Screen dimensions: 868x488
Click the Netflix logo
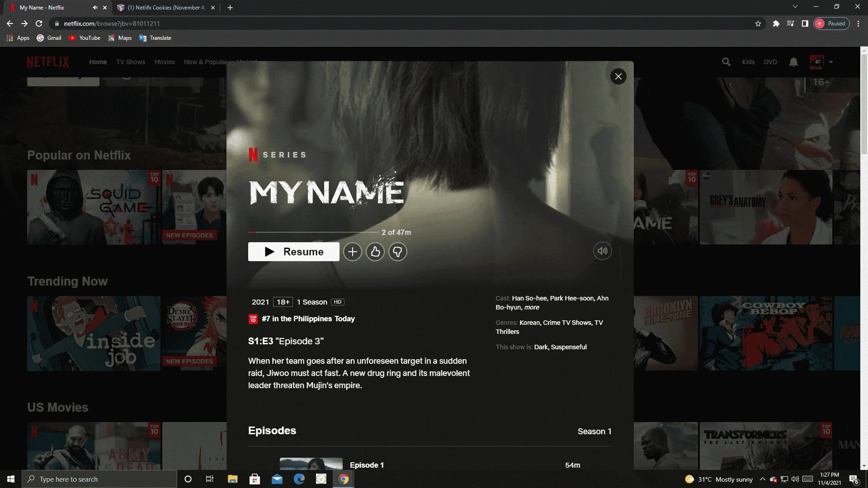48,62
